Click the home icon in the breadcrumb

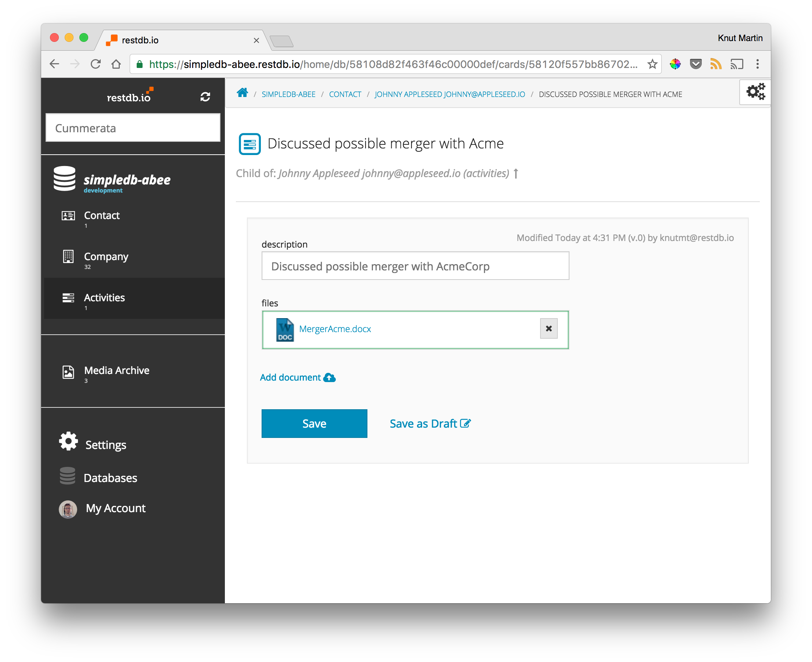click(x=242, y=93)
